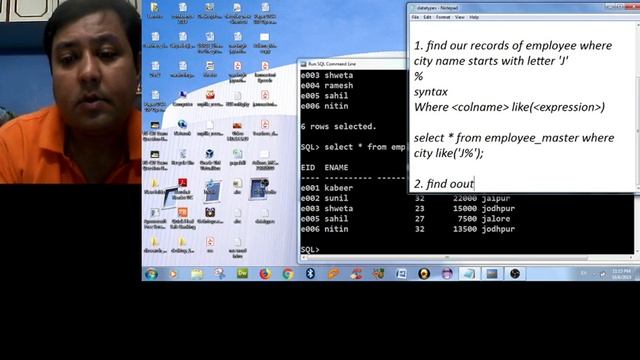Open the Format menu in Notepad
Viewport: 640px width, 360px height.
[443, 17]
